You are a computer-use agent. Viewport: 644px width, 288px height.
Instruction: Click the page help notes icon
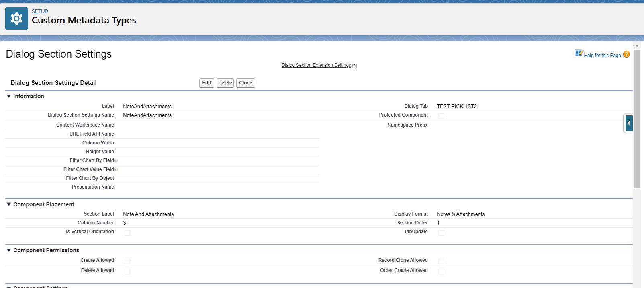pyautogui.click(x=579, y=53)
